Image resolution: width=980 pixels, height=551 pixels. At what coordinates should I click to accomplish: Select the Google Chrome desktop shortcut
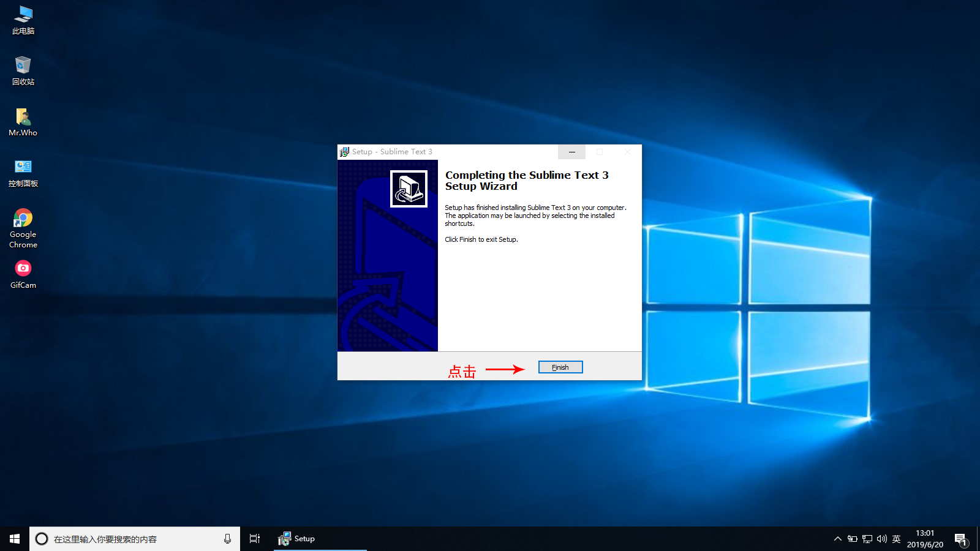(23, 228)
